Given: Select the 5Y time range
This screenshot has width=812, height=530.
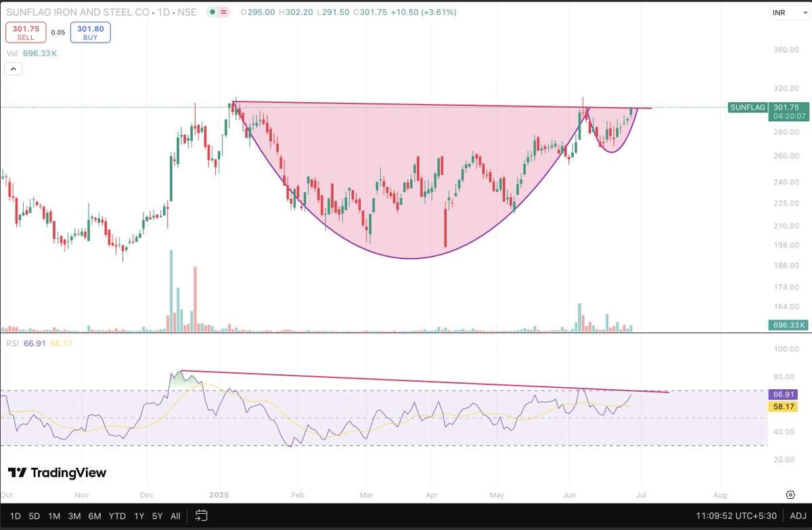Looking at the screenshot, I should click(158, 516).
